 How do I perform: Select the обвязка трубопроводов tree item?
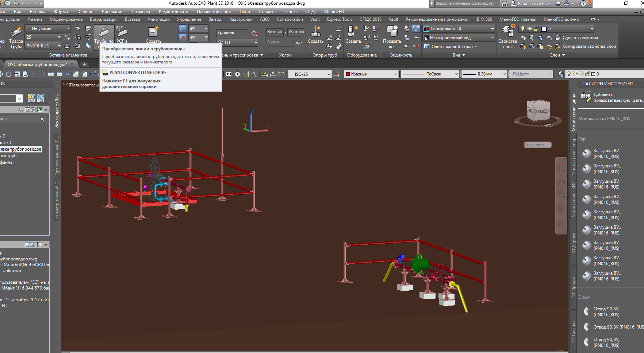[x=21, y=149]
